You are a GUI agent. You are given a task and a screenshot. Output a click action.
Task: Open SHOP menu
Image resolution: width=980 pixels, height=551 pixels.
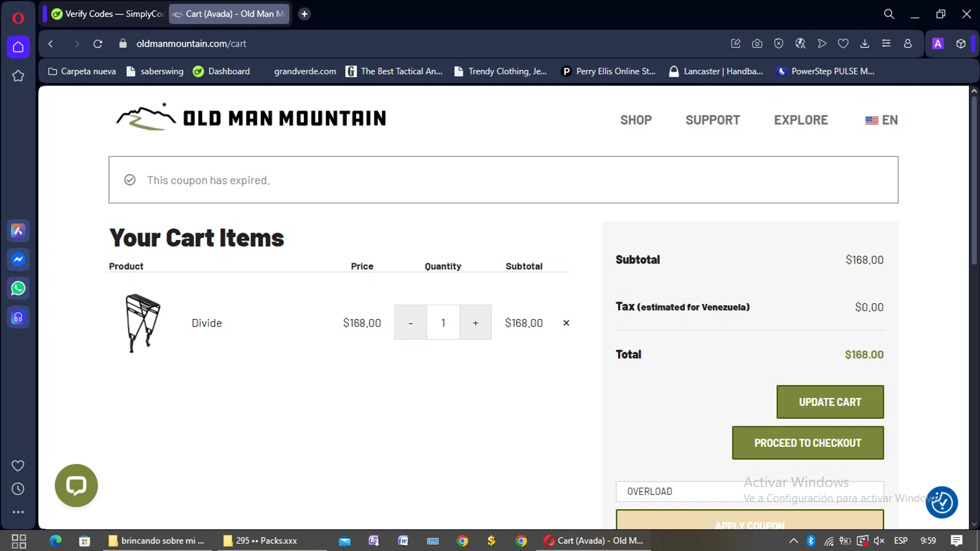tap(636, 120)
